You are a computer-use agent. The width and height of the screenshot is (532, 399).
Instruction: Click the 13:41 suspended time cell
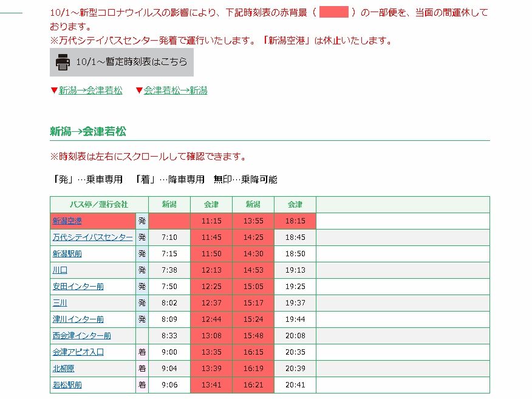tap(211, 385)
